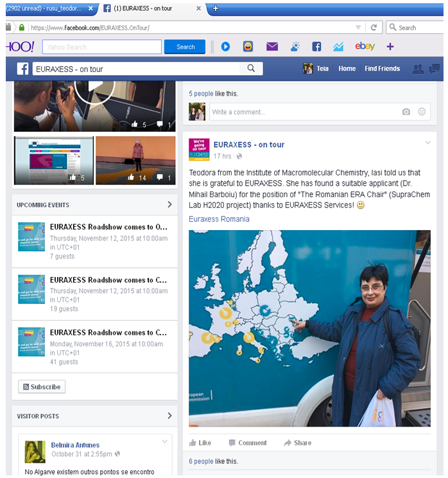The height and width of the screenshot is (478, 448).
Task: Open friend requests icon in Facebook header
Action: pos(418,69)
